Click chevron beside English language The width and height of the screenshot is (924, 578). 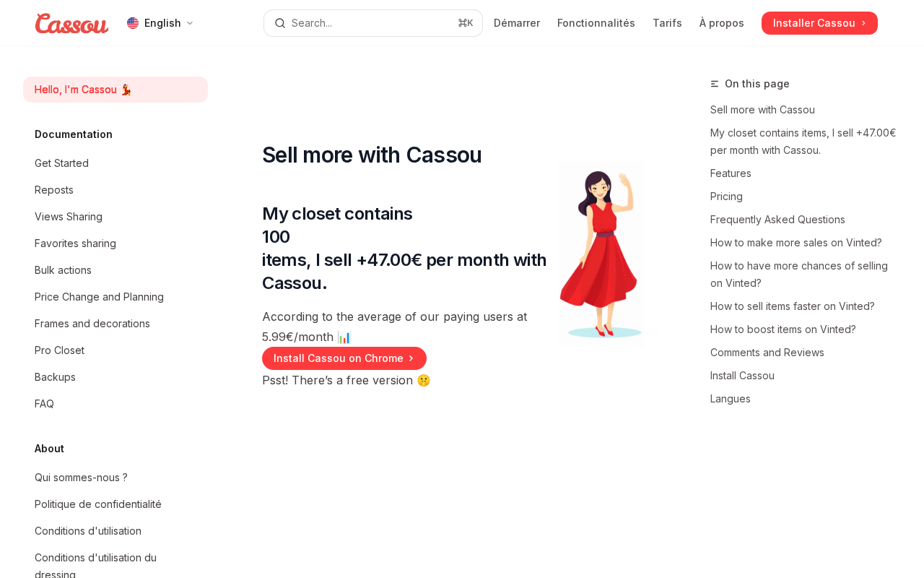pyautogui.click(x=190, y=23)
